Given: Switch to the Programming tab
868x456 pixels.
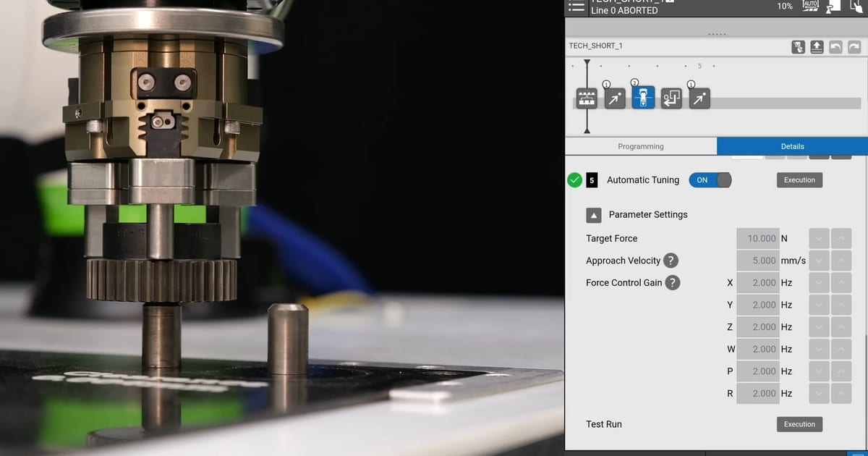Looking at the screenshot, I should 641,146.
